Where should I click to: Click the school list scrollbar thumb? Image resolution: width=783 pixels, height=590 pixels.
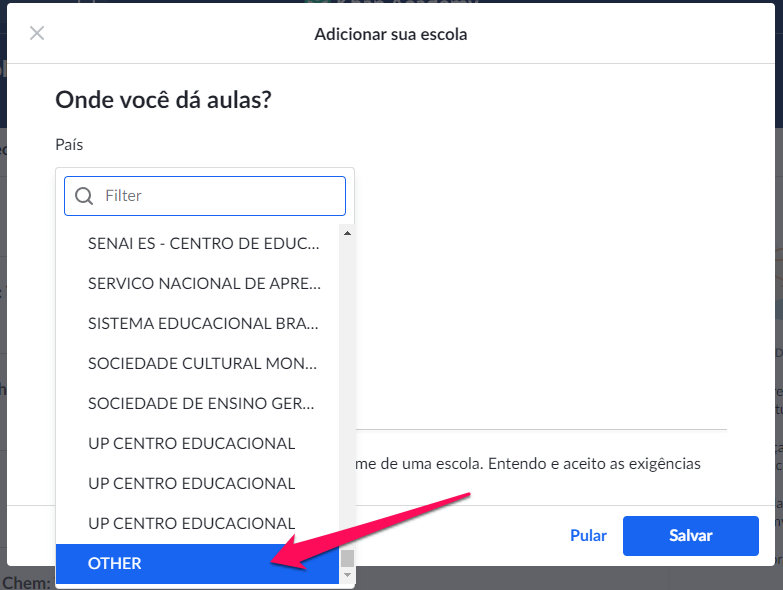[x=347, y=559]
